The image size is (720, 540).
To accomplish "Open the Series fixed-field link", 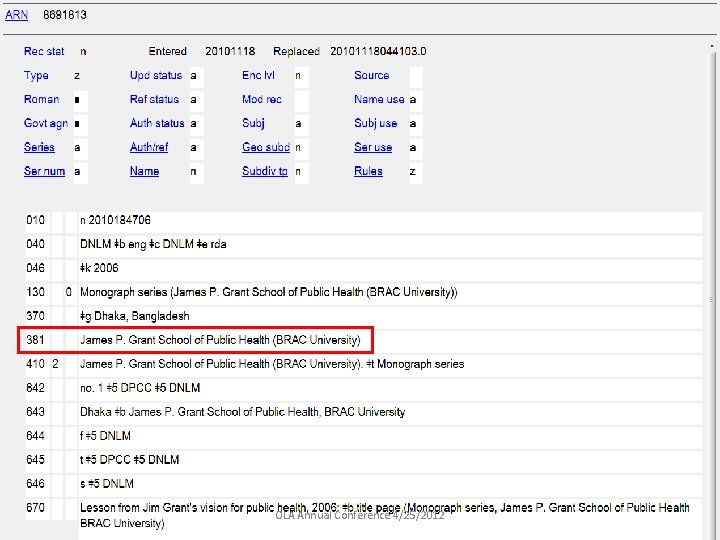I will click(39, 147).
